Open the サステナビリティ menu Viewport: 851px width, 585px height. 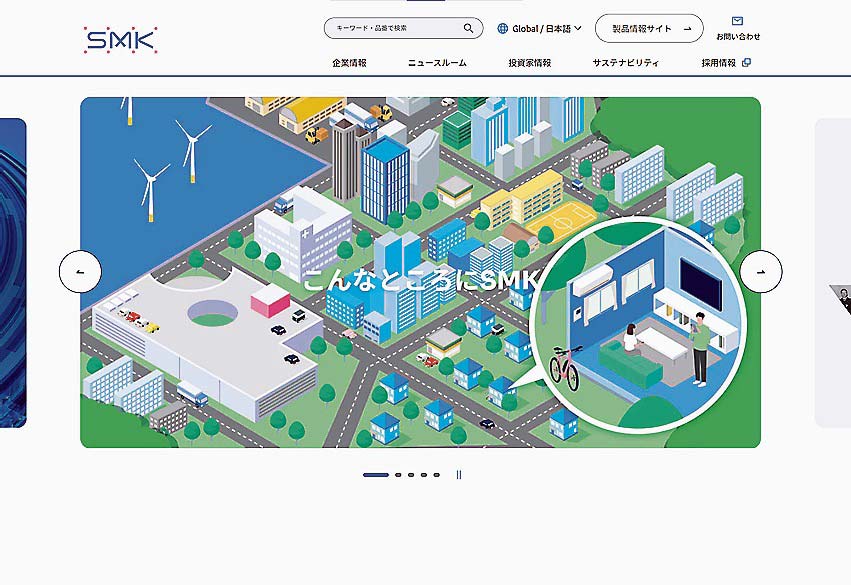(x=626, y=63)
